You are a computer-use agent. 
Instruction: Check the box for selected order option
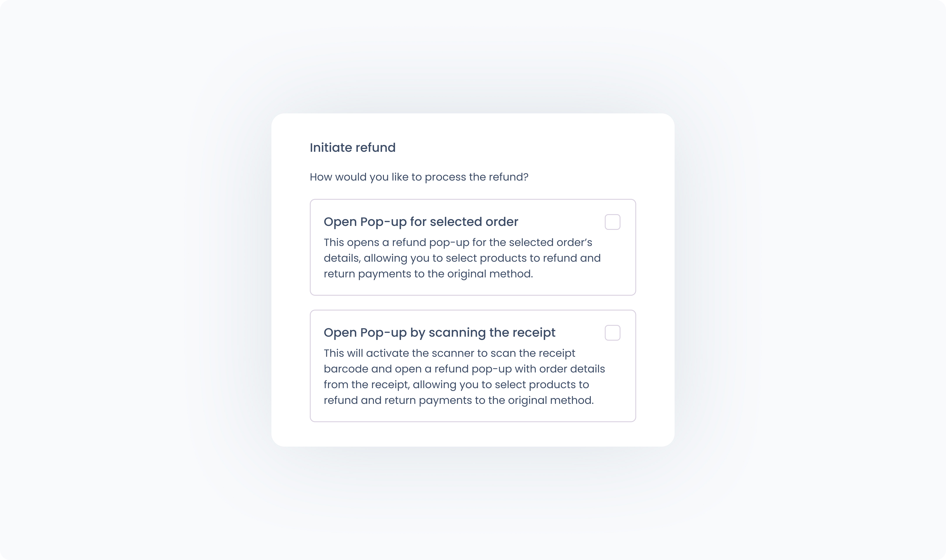[x=612, y=222]
